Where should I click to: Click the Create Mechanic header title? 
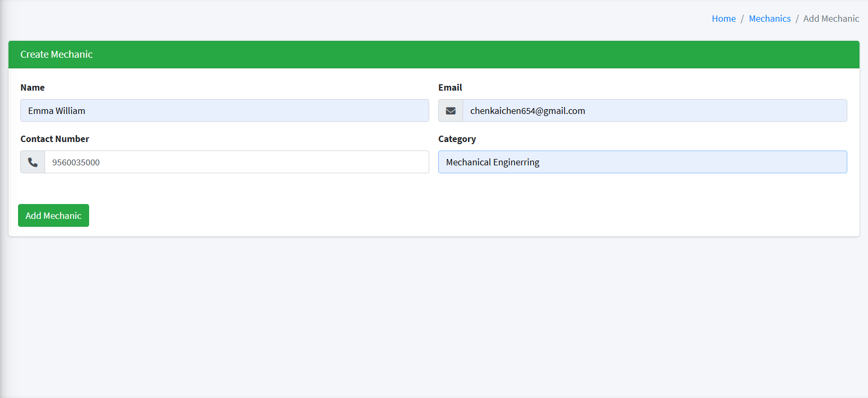[56, 55]
